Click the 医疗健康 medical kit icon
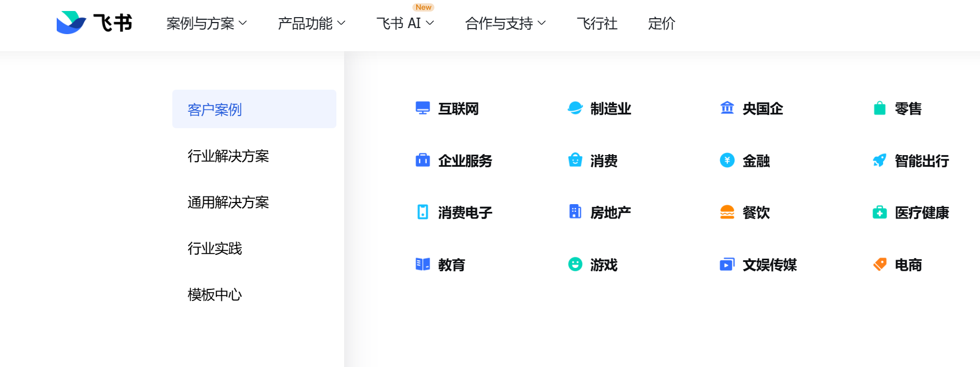 (x=880, y=212)
